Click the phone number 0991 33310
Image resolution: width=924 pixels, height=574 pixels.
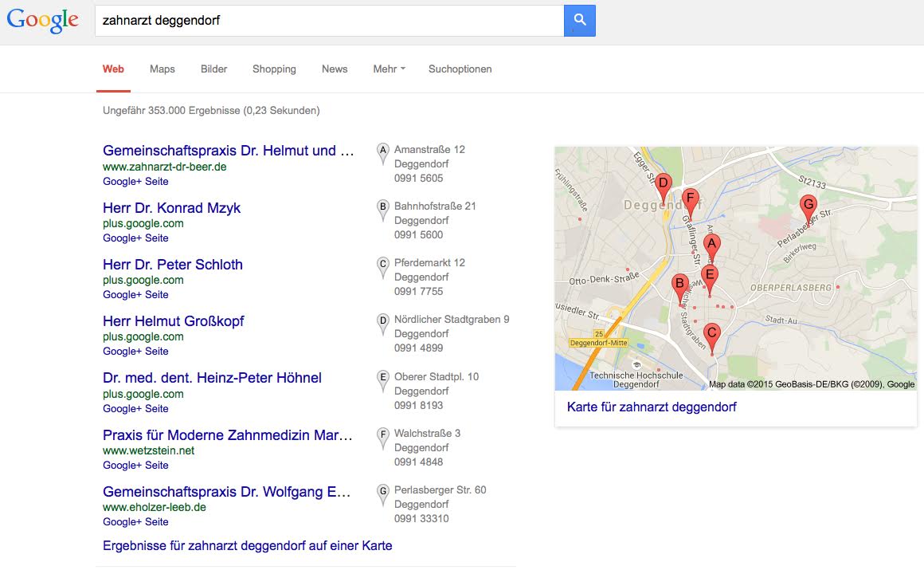click(x=421, y=518)
